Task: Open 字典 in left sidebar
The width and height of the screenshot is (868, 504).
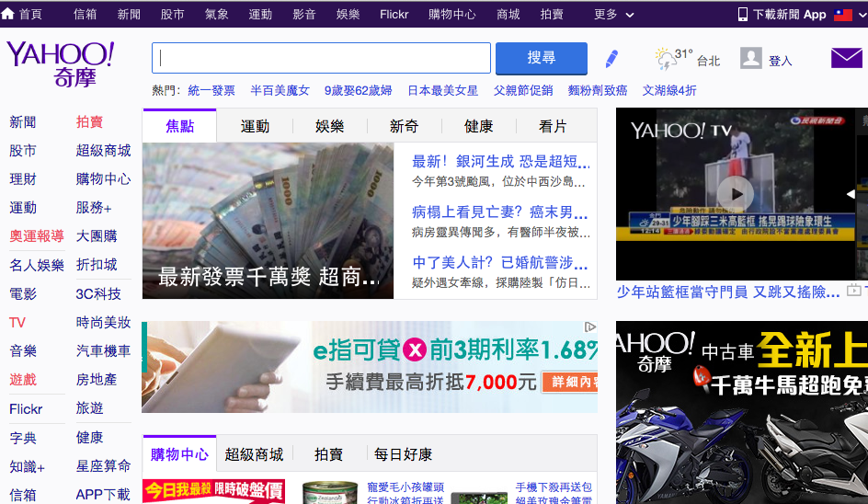Action: point(23,438)
